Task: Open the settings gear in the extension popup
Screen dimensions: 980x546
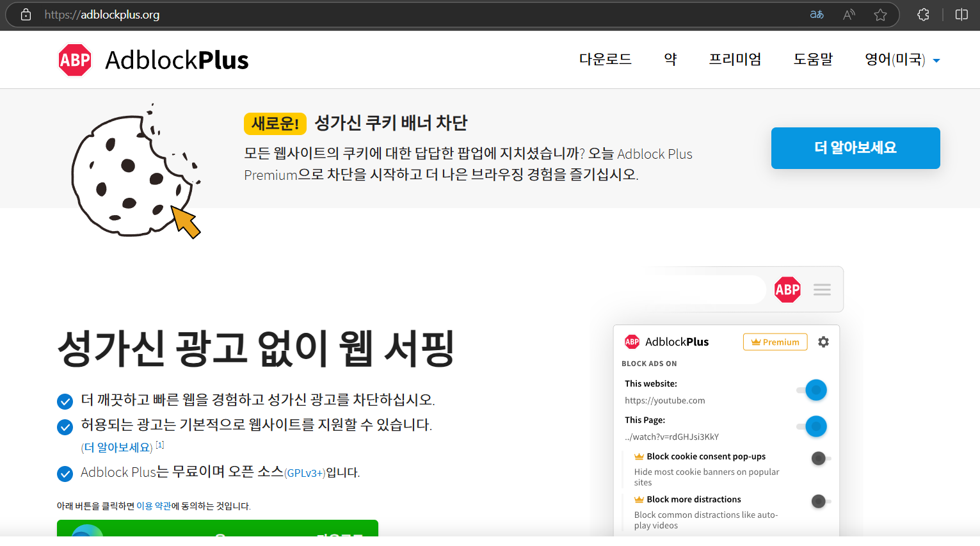Action: [x=823, y=342]
